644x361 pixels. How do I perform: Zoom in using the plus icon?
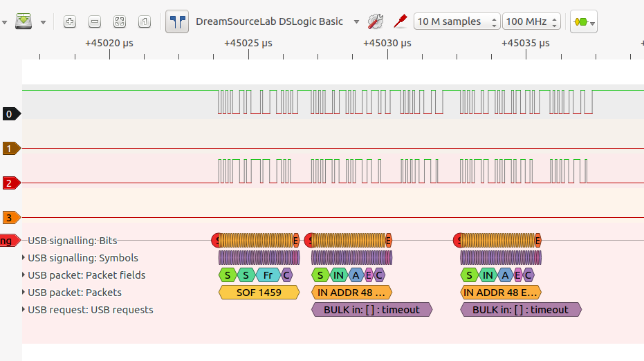click(70, 21)
